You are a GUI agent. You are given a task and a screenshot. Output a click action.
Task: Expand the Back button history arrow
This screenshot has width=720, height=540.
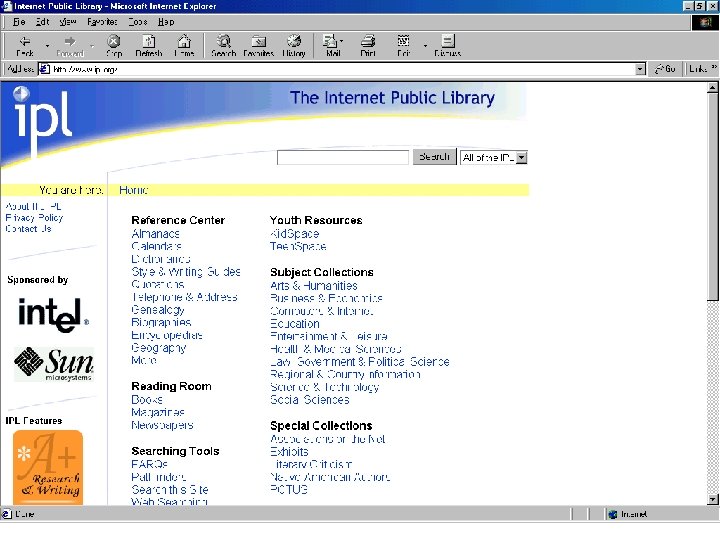47,46
